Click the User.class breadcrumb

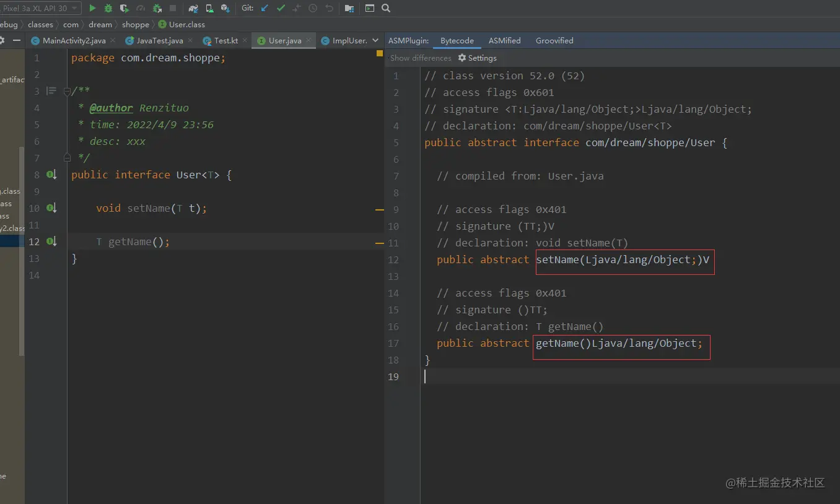[182, 24]
